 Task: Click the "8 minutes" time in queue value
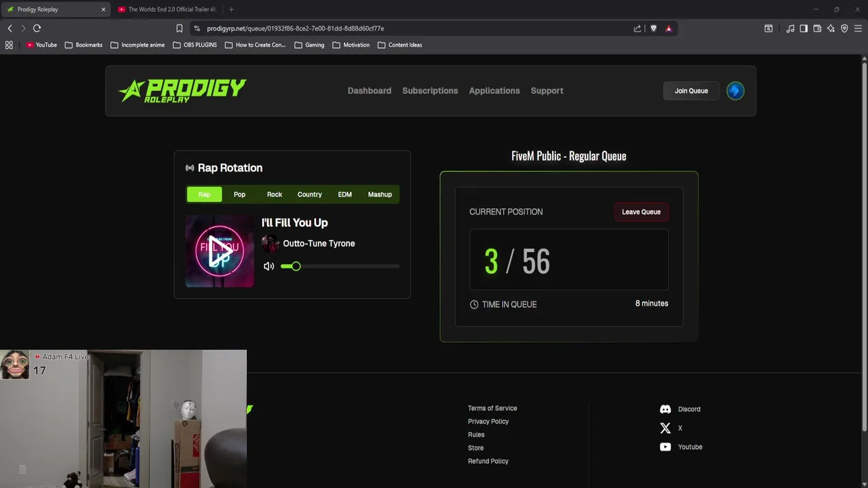pos(652,304)
